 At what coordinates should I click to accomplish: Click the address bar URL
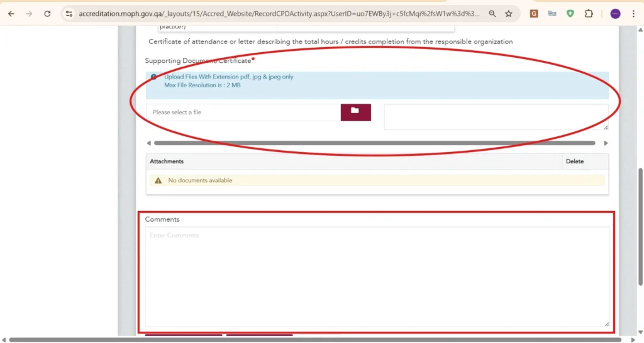pyautogui.click(x=279, y=14)
